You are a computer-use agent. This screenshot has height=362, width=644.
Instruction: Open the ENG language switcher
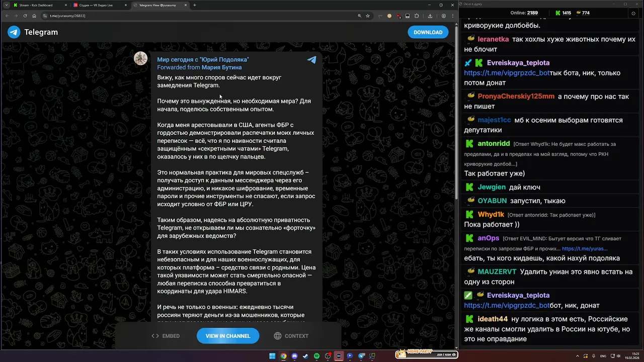tap(603, 356)
